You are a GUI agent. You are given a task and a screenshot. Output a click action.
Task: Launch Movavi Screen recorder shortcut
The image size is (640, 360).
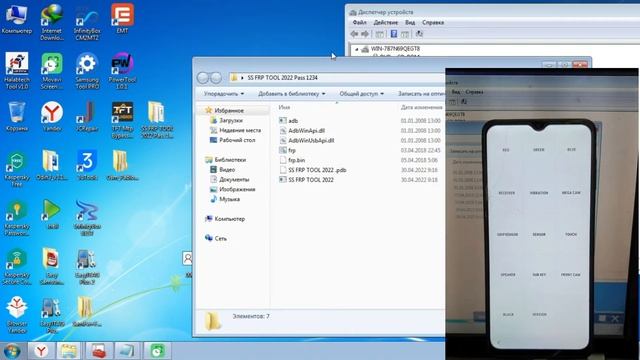(x=51, y=71)
